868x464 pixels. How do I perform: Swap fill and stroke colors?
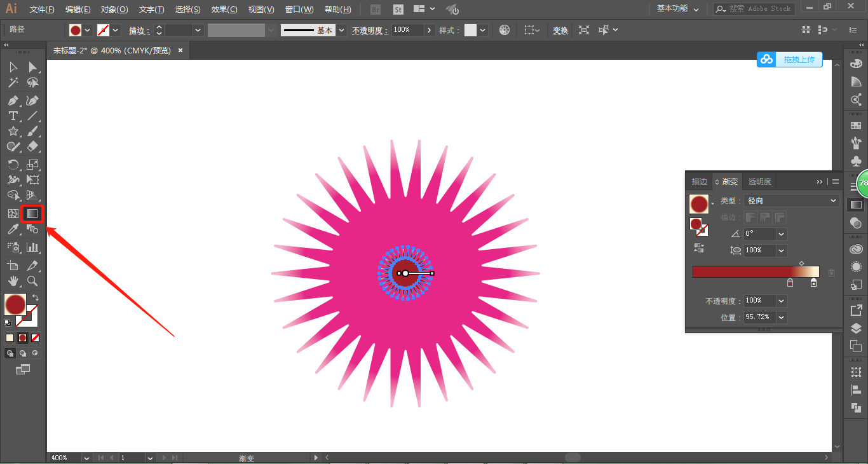tap(36, 297)
